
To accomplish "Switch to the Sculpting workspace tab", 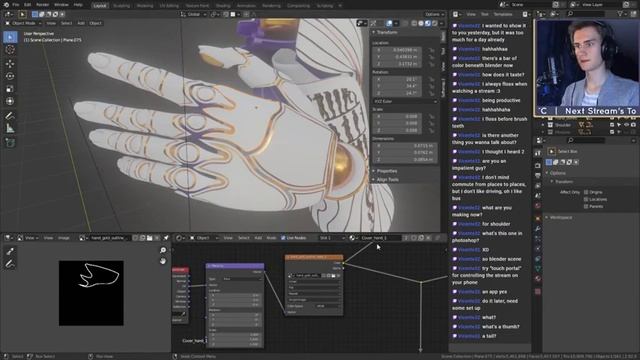I will tap(121, 6).
